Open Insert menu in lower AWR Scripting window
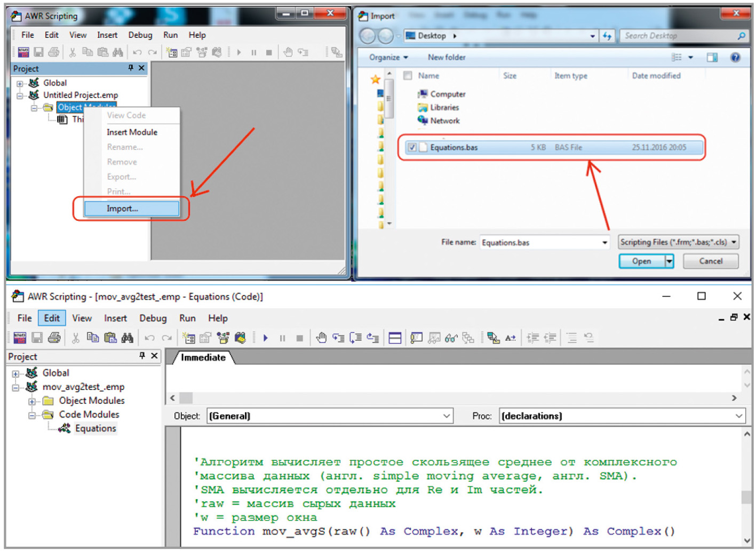Screen dimensions: 756x551 pyautogui.click(x=115, y=318)
